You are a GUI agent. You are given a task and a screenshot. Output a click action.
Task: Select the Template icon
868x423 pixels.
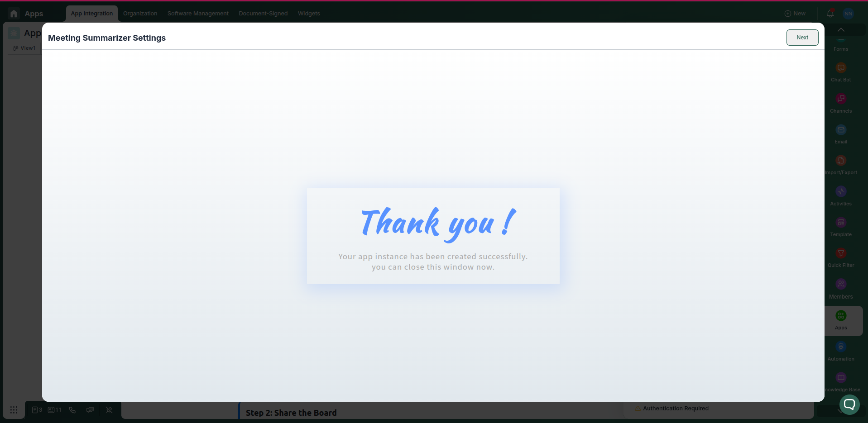[840, 223]
